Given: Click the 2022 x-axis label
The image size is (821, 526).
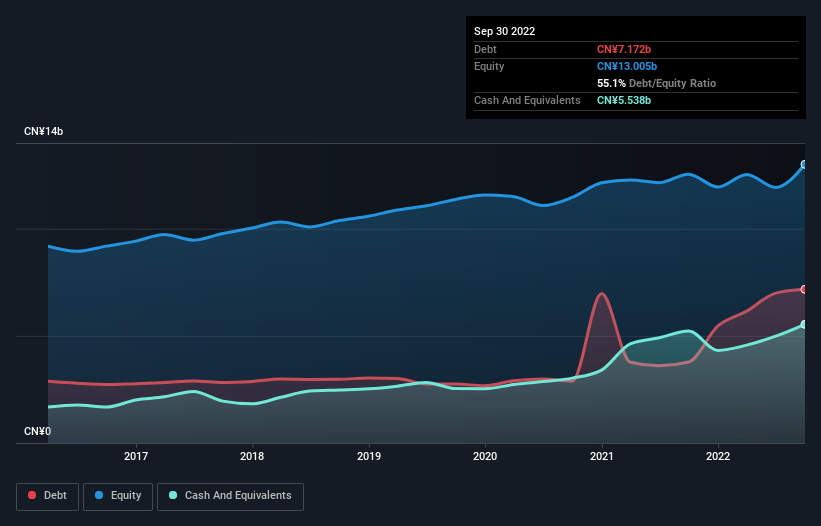Looking at the screenshot, I should pos(718,456).
